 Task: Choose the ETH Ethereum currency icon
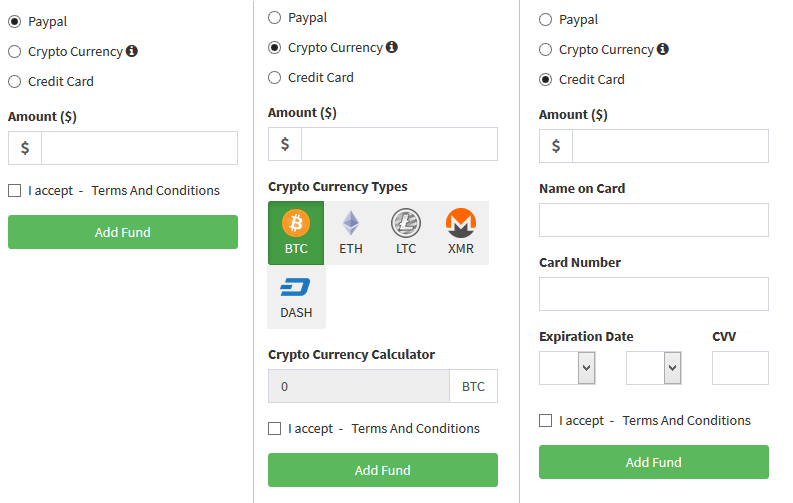tap(351, 233)
